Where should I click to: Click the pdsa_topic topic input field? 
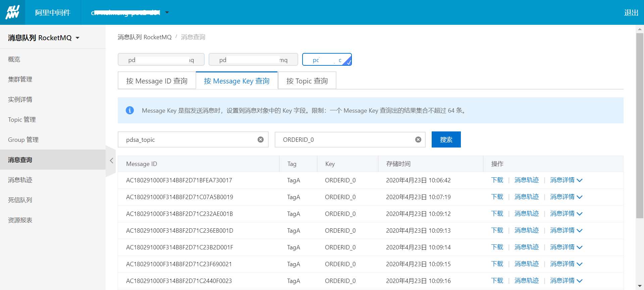(x=193, y=139)
